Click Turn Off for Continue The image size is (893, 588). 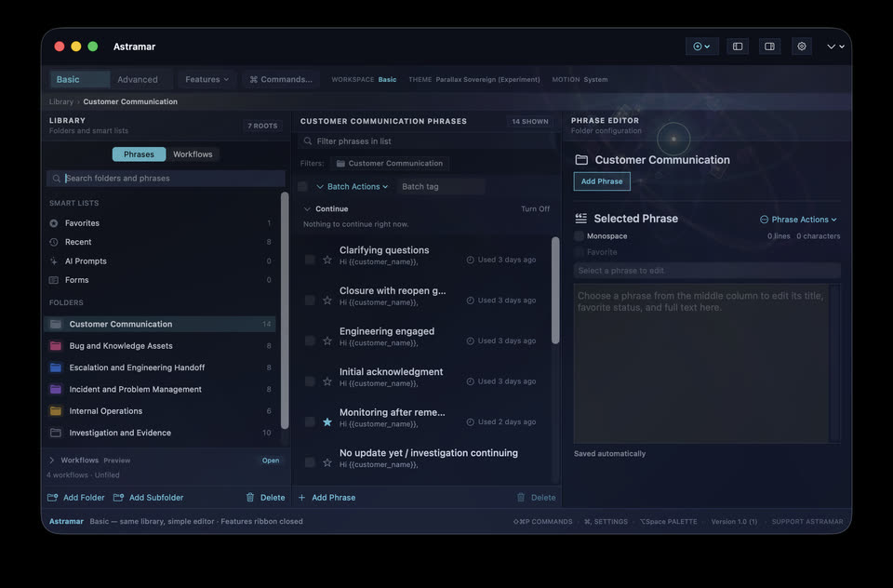536,209
